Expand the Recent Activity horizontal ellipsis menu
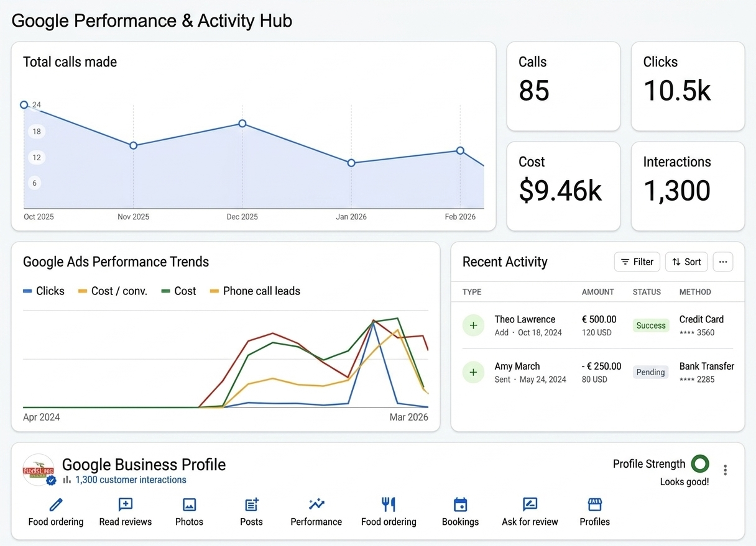The image size is (756, 546). point(722,262)
